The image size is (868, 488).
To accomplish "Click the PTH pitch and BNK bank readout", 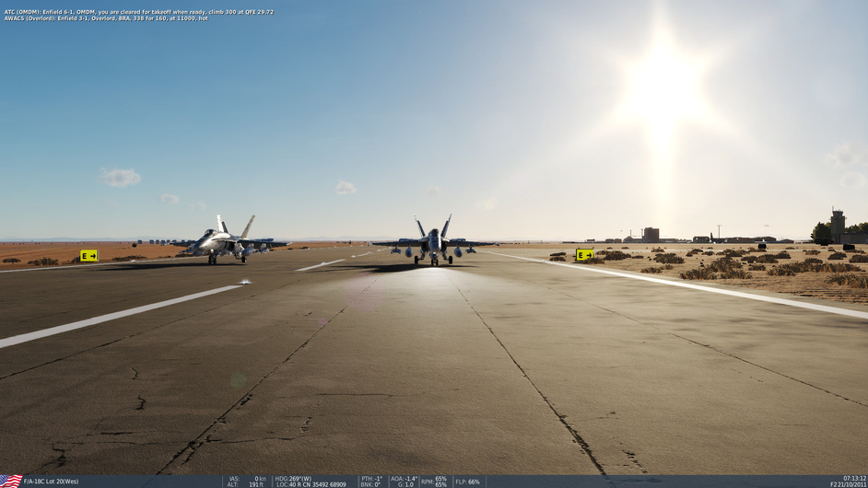I will [372, 482].
